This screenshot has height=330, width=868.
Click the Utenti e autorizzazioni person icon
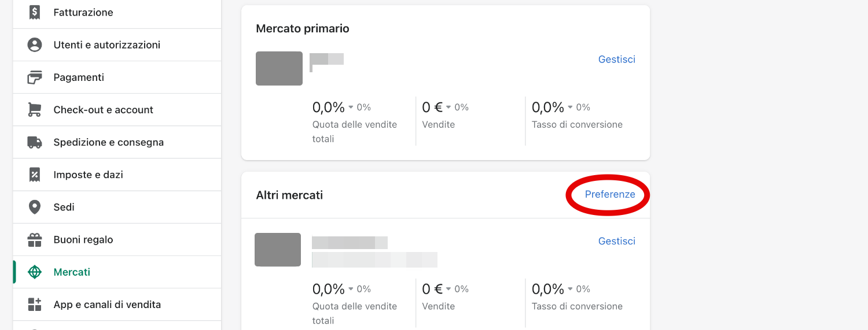click(x=35, y=45)
